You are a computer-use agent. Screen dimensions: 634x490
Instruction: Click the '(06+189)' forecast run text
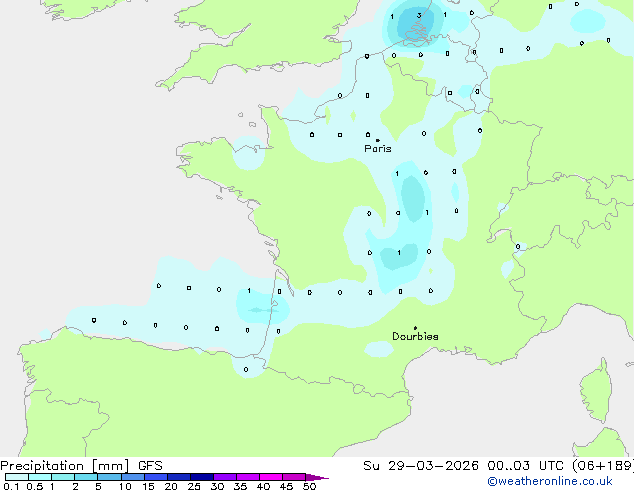603,466
